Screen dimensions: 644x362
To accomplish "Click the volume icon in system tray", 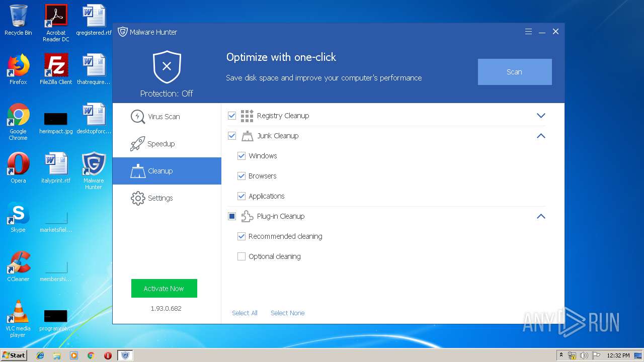I will coord(584,355).
